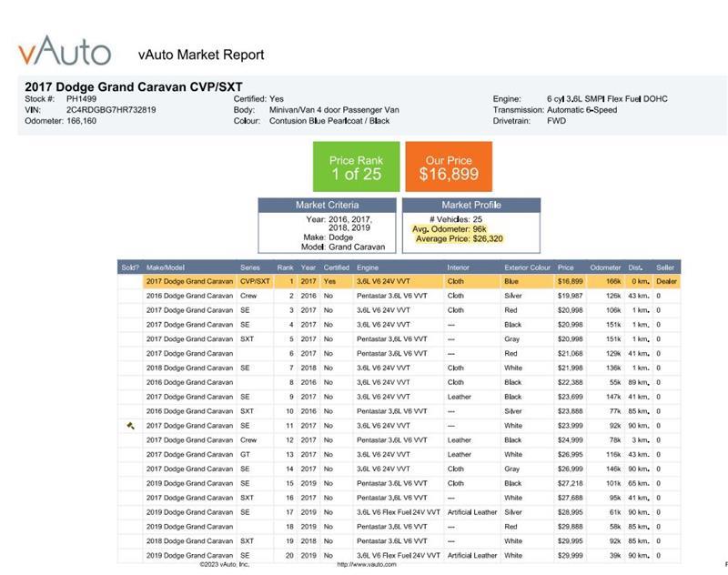Click the ©2023 vAuto, Inc. footer text

pyautogui.click(x=225, y=564)
